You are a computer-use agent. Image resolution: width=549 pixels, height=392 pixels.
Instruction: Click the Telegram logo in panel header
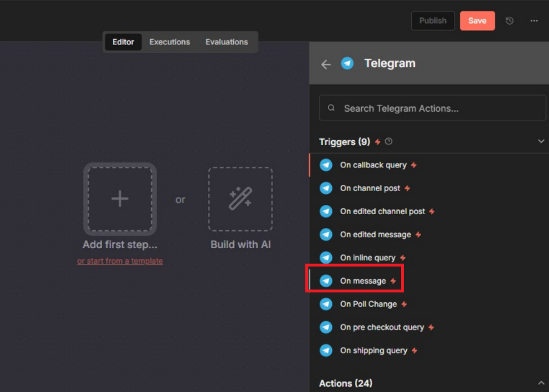pyautogui.click(x=347, y=63)
